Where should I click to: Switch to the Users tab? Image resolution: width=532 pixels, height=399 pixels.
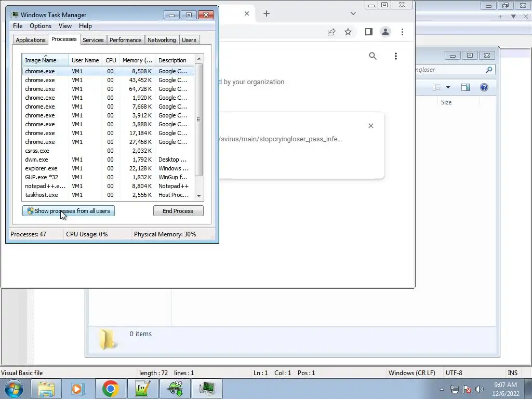point(189,40)
